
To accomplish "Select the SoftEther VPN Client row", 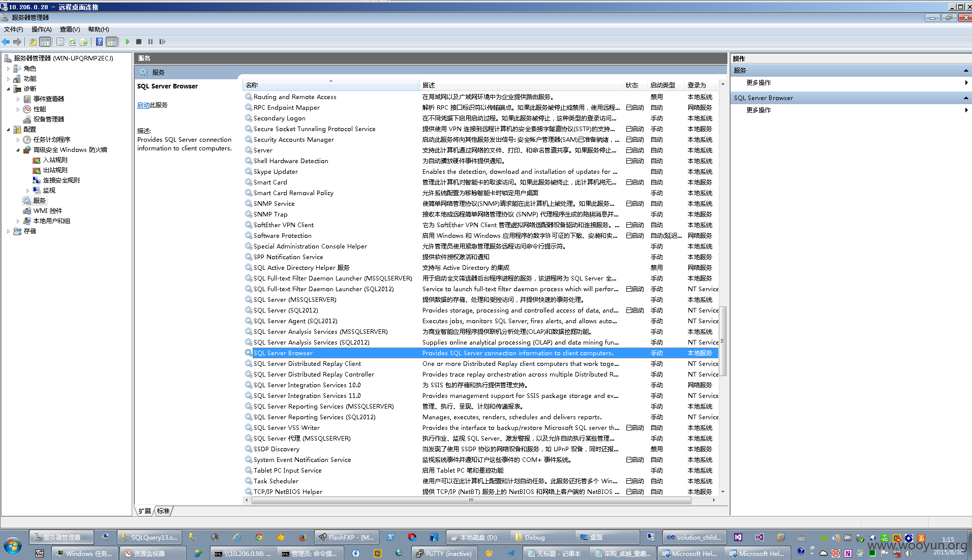I will click(481, 225).
